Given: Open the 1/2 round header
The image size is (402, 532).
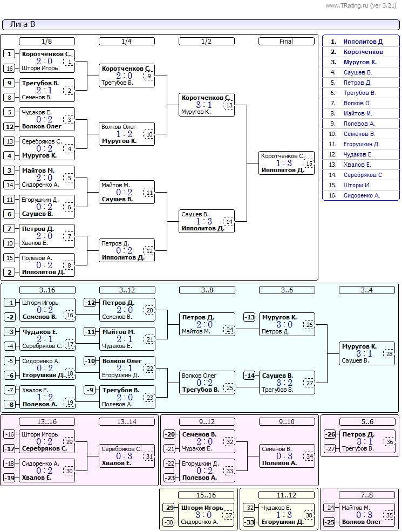Looking at the screenshot, I should click(x=207, y=42).
